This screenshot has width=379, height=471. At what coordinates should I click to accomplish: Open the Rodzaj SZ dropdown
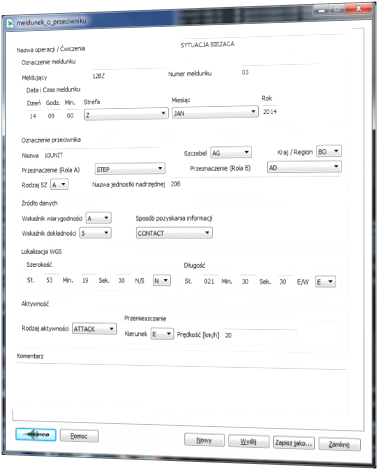pos(60,184)
